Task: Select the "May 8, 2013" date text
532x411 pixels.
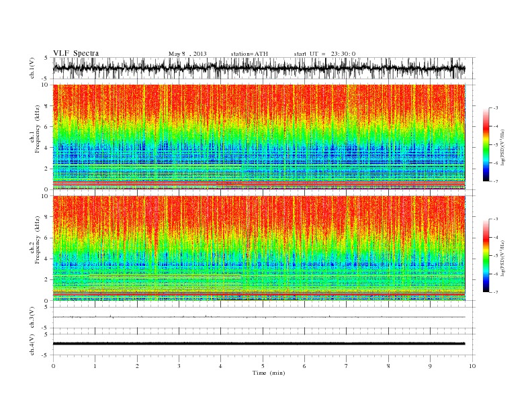Action: (x=187, y=54)
